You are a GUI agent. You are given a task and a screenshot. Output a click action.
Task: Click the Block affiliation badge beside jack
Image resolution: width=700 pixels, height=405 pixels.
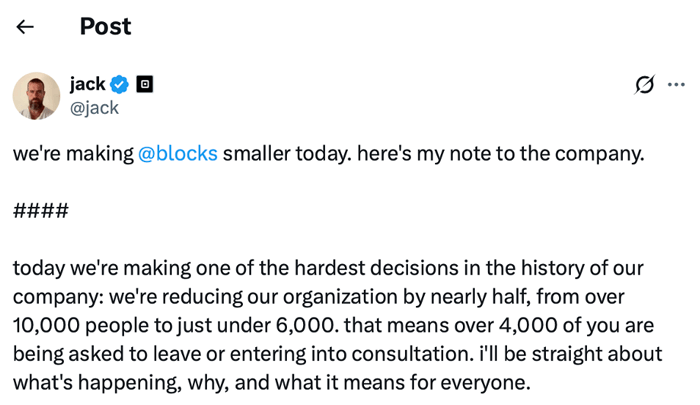(x=144, y=85)
